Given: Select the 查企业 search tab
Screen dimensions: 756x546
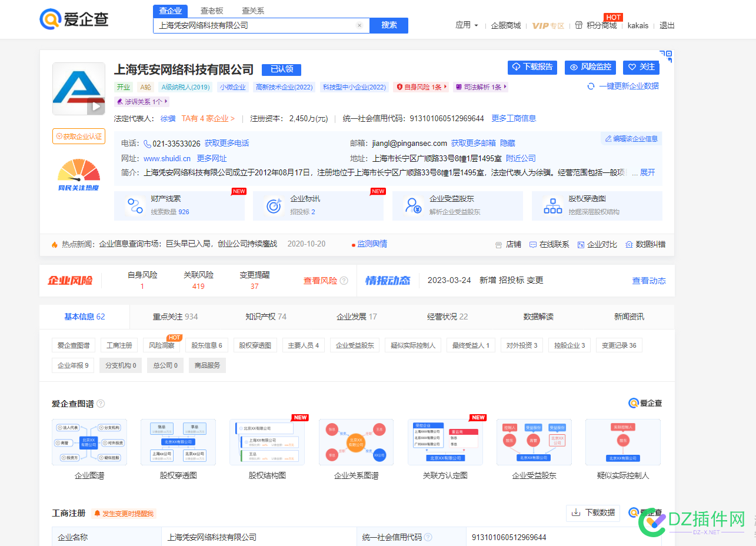Looking at the screenshot, I should coord(171,11).
